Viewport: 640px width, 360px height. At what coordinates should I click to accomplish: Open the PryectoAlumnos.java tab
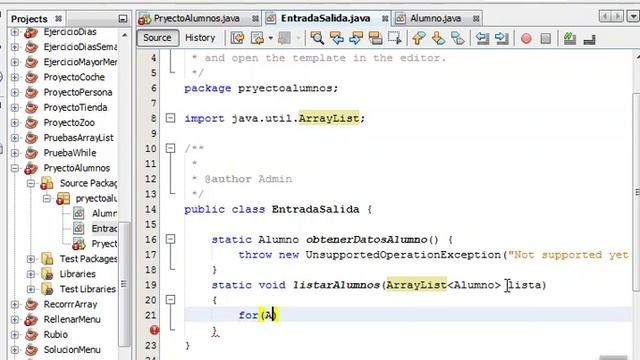[196, 18]
